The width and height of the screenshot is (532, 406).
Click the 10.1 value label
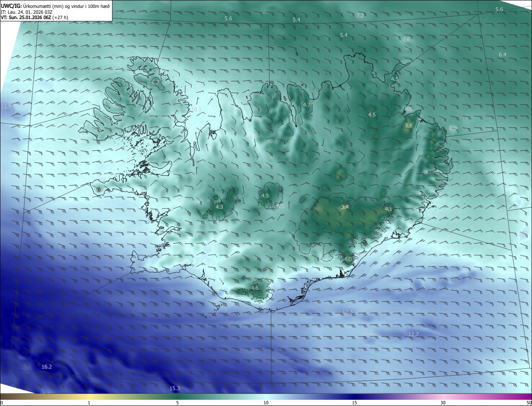196,110
